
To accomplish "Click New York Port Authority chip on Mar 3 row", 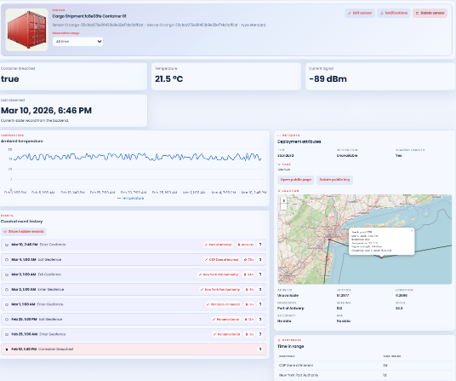I will pos(219,275).
